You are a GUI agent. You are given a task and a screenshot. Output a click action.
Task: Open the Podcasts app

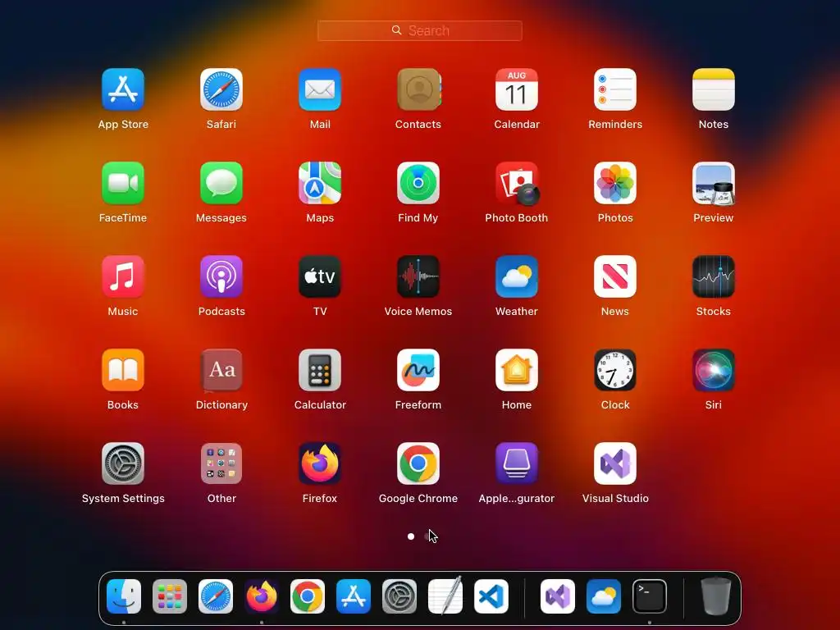pyautogui.click(x=221, y=276)
